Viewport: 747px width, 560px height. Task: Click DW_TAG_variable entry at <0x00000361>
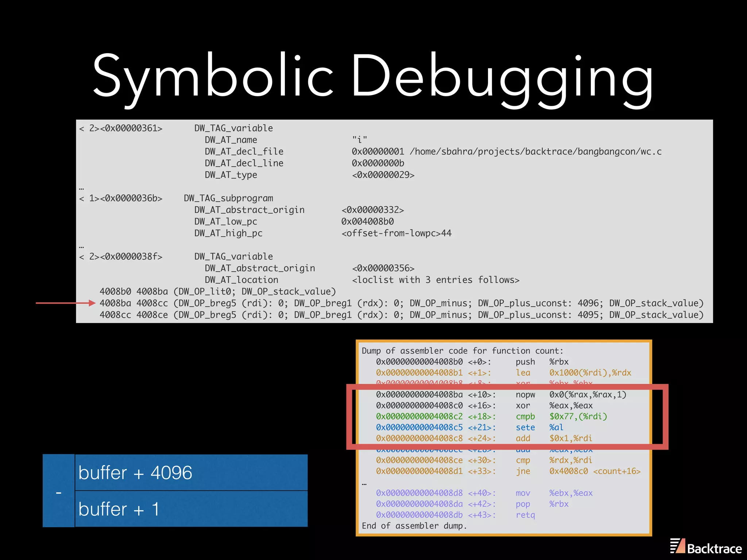tap(176, 128)
